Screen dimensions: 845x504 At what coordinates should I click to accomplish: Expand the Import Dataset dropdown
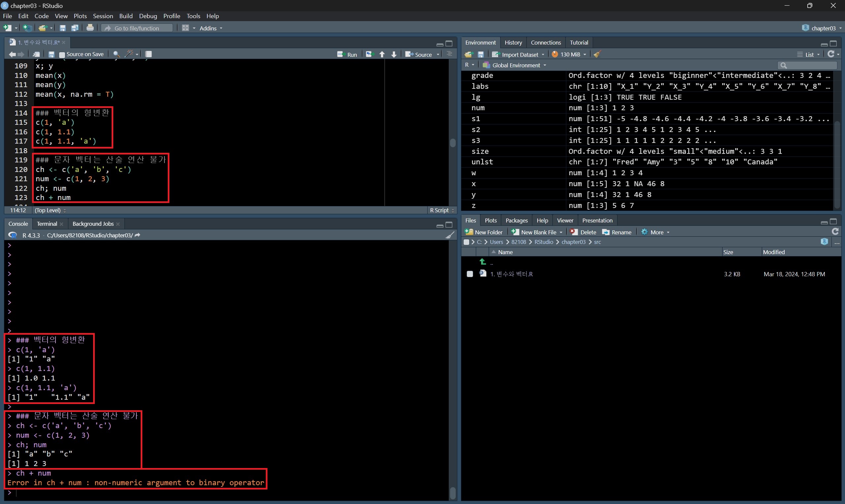543,55
